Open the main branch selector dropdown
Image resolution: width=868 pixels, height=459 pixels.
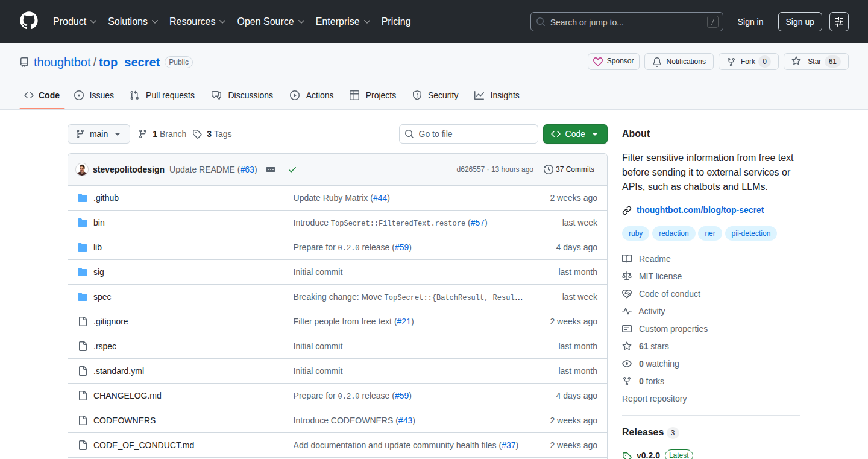[x=99, y=134]
